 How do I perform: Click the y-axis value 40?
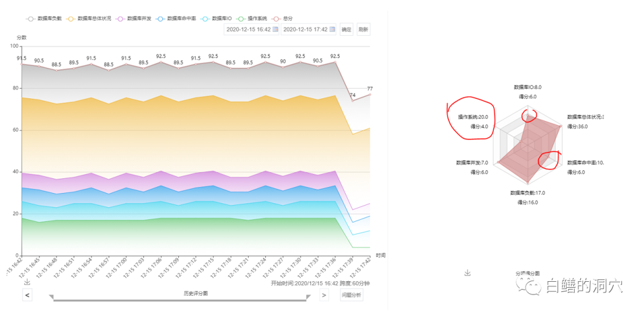(16, 172)
